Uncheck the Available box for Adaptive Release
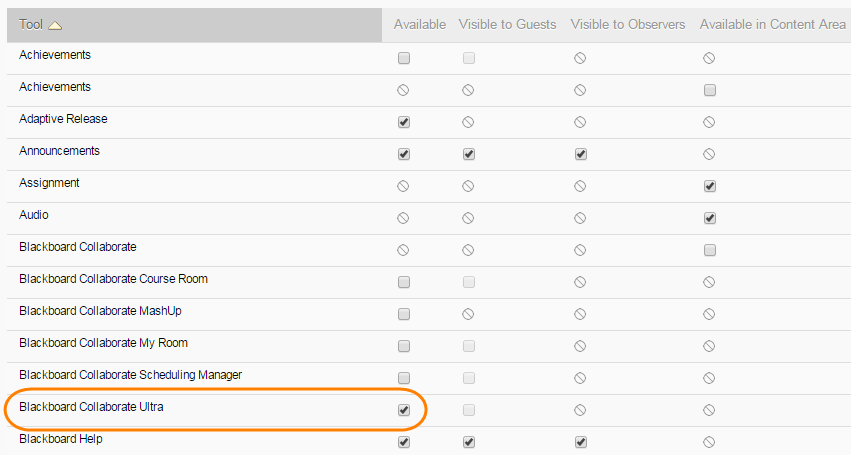851x455 pixels. pos(404,122)
